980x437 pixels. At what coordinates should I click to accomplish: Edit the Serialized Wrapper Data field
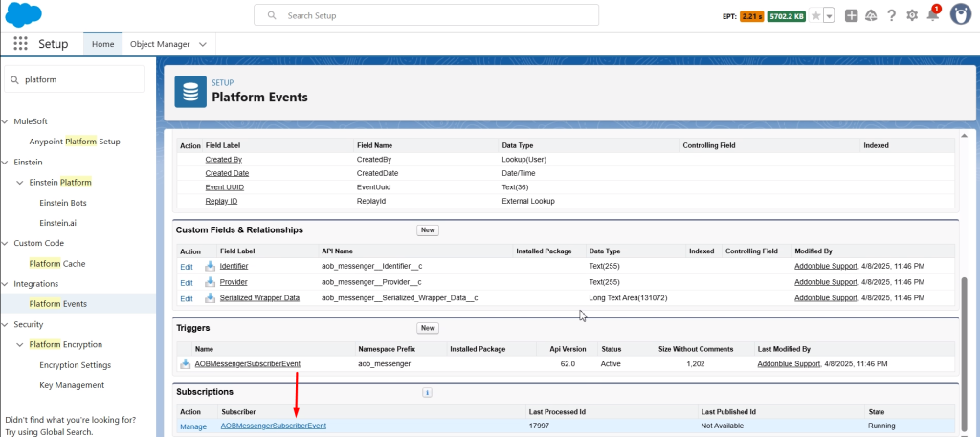(x=187, y=299)
